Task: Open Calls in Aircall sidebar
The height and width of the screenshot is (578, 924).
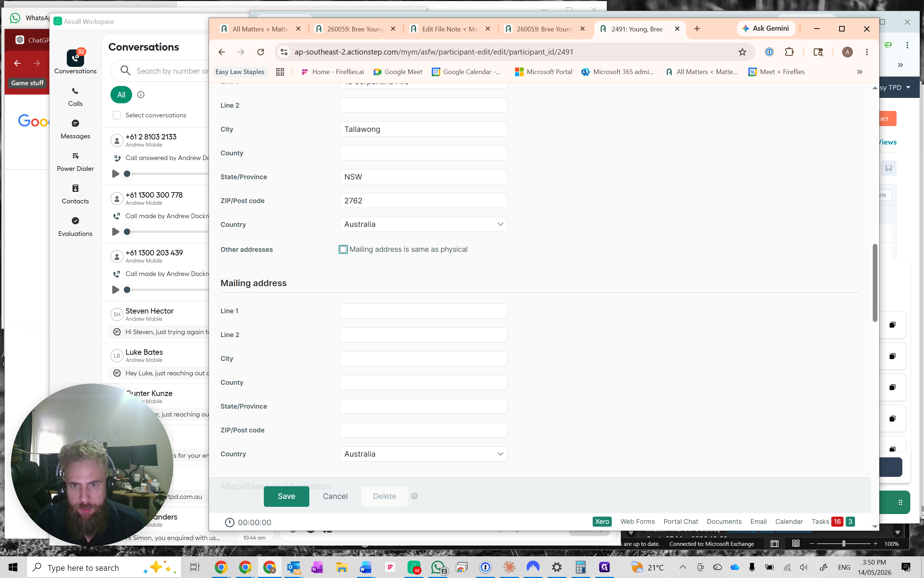Action: coord(75,97)
